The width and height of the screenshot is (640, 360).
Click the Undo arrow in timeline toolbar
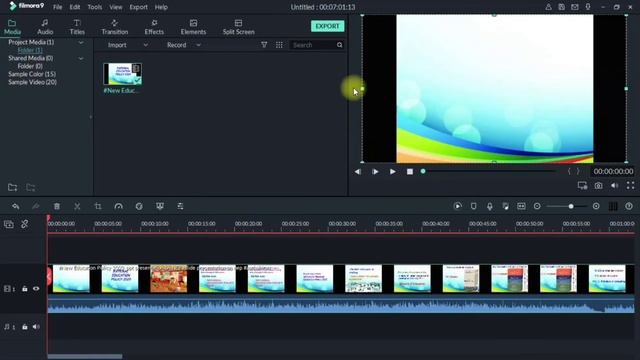coord(16,207)
